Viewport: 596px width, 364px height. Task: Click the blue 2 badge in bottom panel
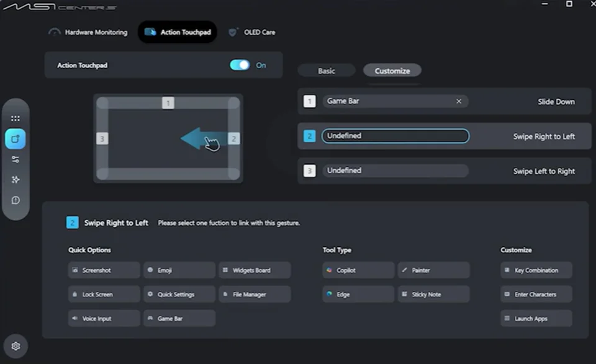(72, 223)
